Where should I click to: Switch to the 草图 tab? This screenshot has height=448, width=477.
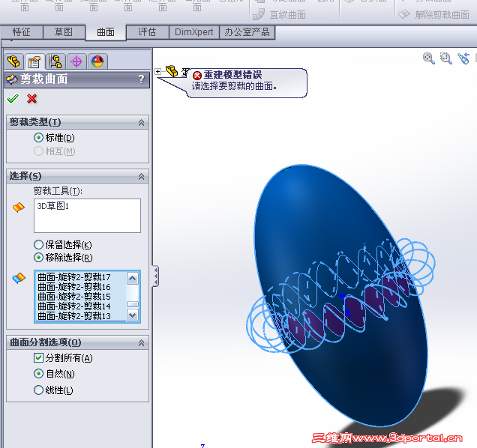(x=64, y=32)
